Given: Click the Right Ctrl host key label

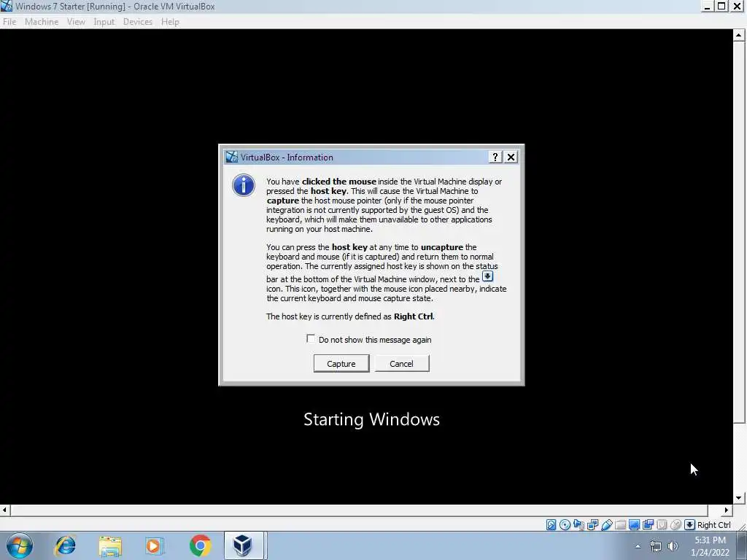Looking at the screenshot, I should tap(713, 525).
